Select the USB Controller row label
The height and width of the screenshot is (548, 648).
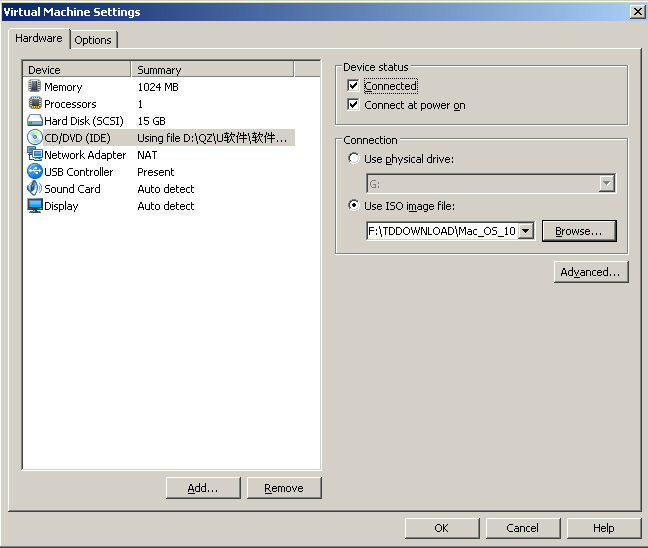(x=79, y=172)
